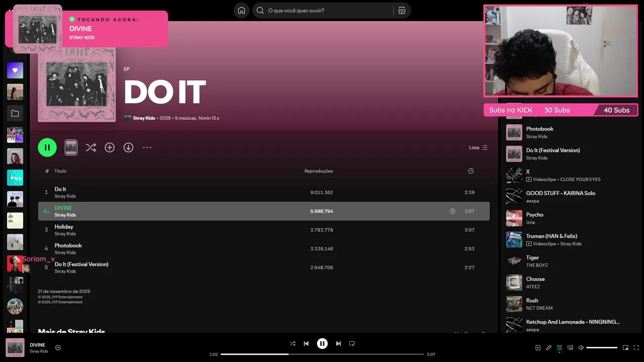Sort by the Título column header
This screenshot has height=362, width=644.
(x=60, y=171)
